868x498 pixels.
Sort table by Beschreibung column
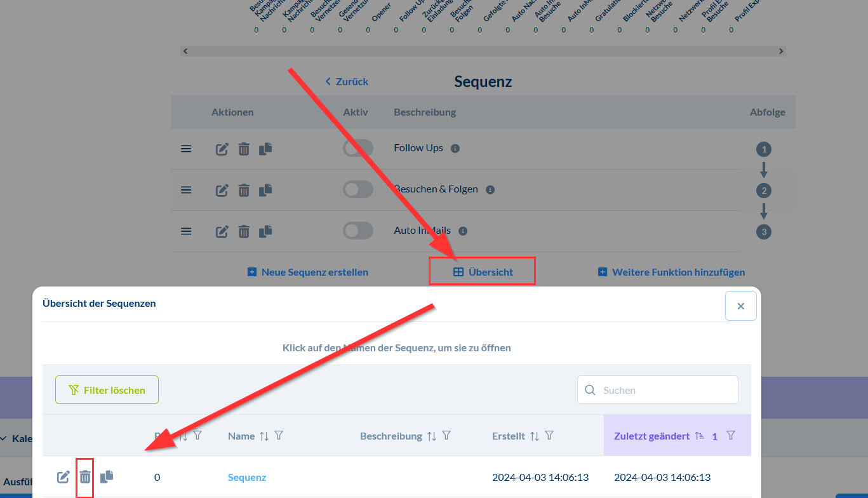pyautogui.click(x=432, y=436)
